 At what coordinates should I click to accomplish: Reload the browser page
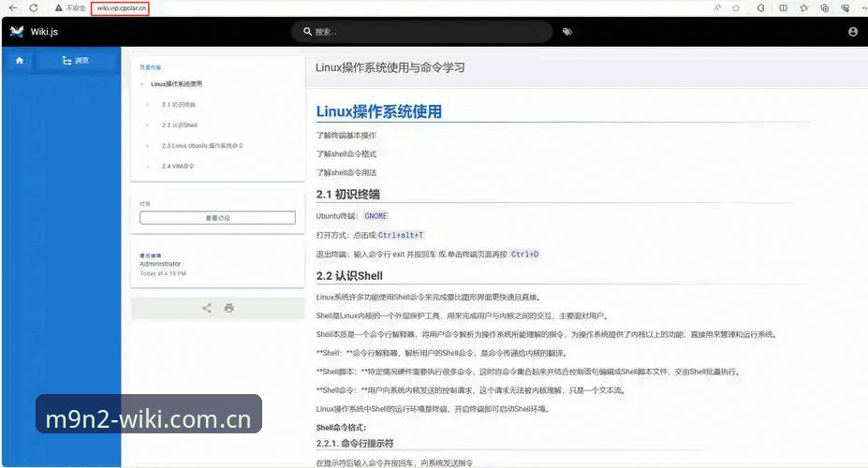(x=33, y=7)
